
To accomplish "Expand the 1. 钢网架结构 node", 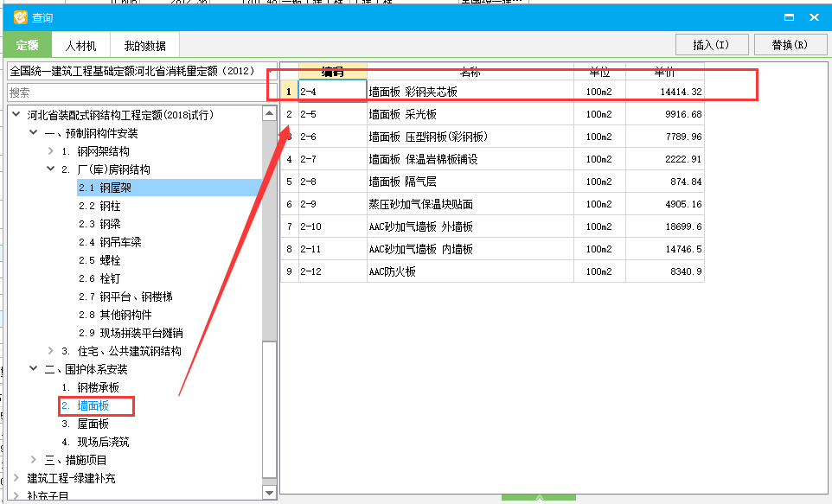I will (x=50, y=150).
